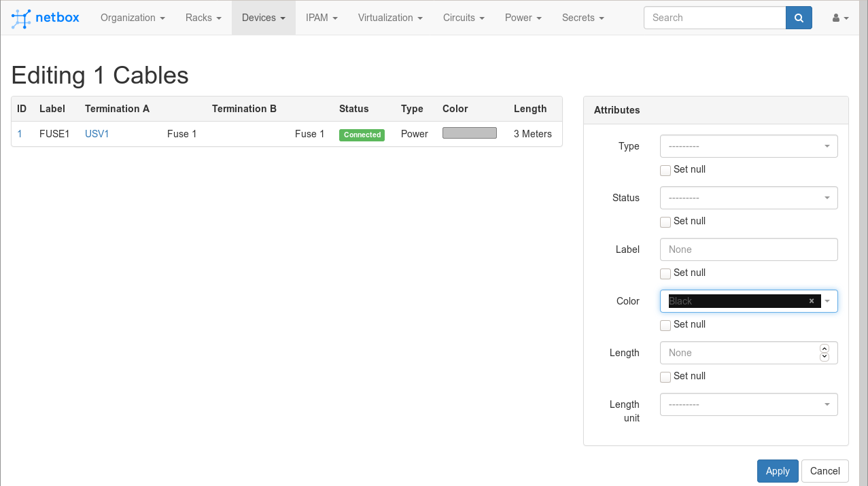This screenshot has height=486, width=868.
Task: Increase Length with stepper up arrow
Action: pyautogui.click(x=824, y=348)
